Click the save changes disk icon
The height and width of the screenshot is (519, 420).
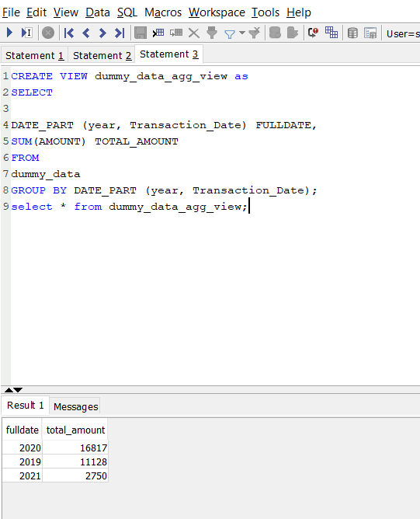[x=141, y=33]
